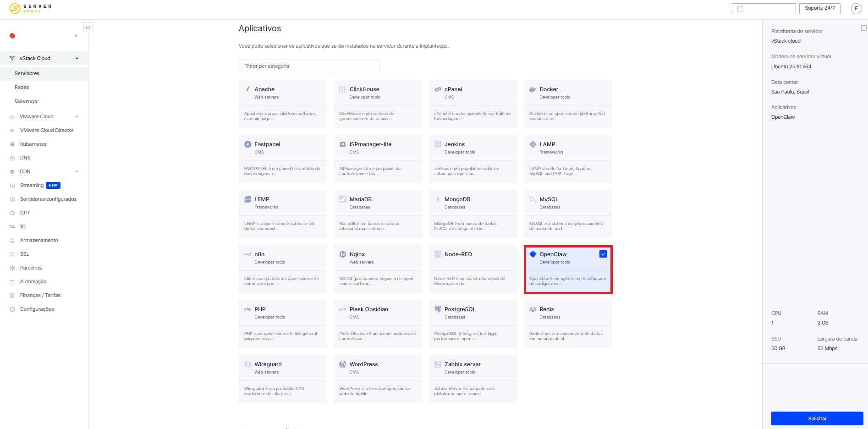Screen dimensions: 868x429
Task: Click the Suporte 24/7 button
Action: (x=820, y=8)
